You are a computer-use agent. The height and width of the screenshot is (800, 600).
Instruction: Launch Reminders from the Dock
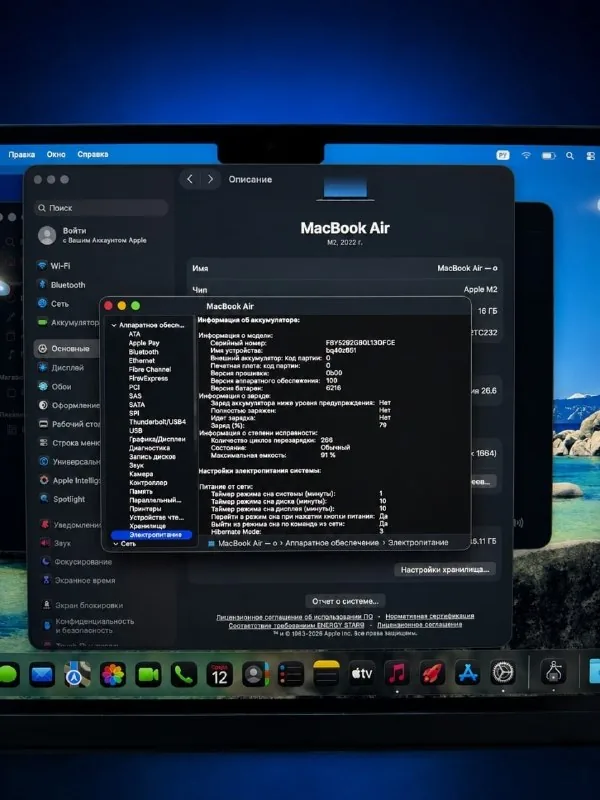click(291, 674)
